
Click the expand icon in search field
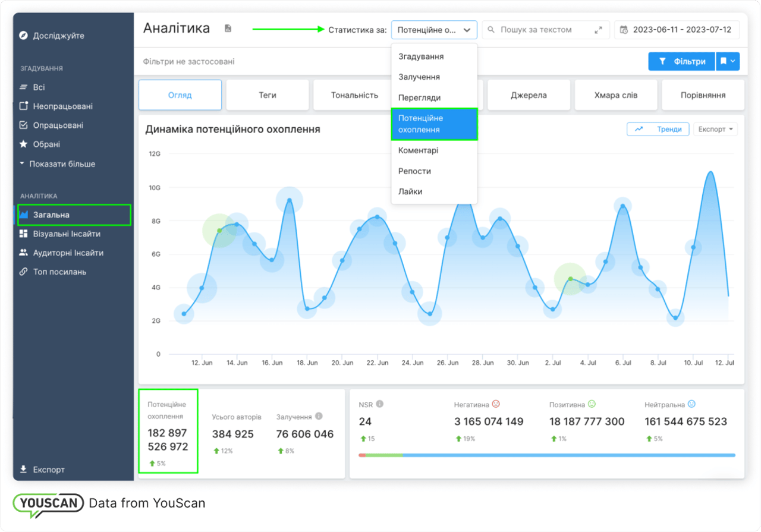coord(598,30)
